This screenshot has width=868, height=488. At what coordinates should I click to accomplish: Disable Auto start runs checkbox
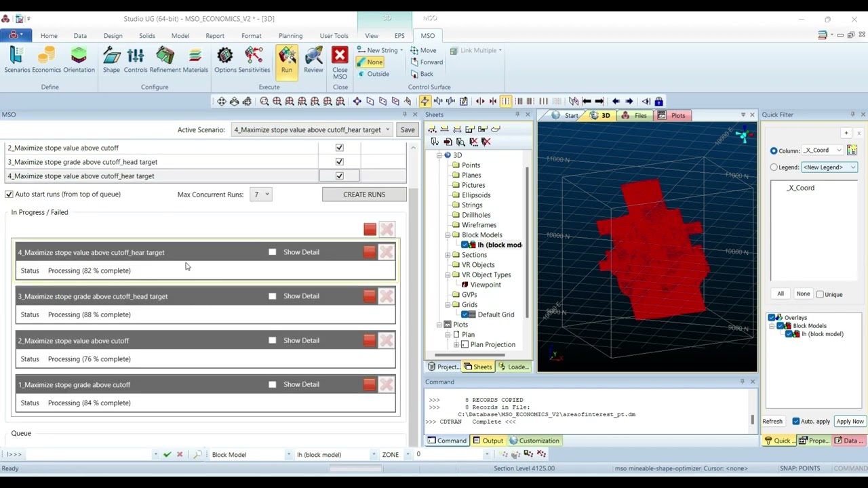pyautogui.click(x=9, y=195)
